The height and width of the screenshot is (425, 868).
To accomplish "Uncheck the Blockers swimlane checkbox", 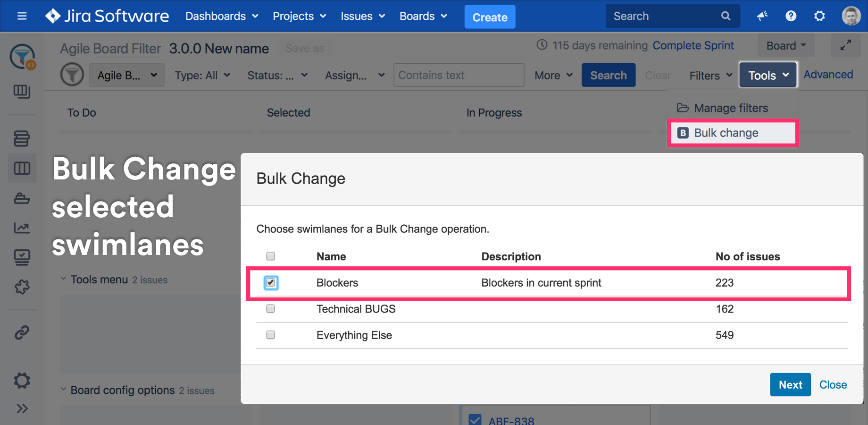I will pyautogui.click(x=271, y=282).
